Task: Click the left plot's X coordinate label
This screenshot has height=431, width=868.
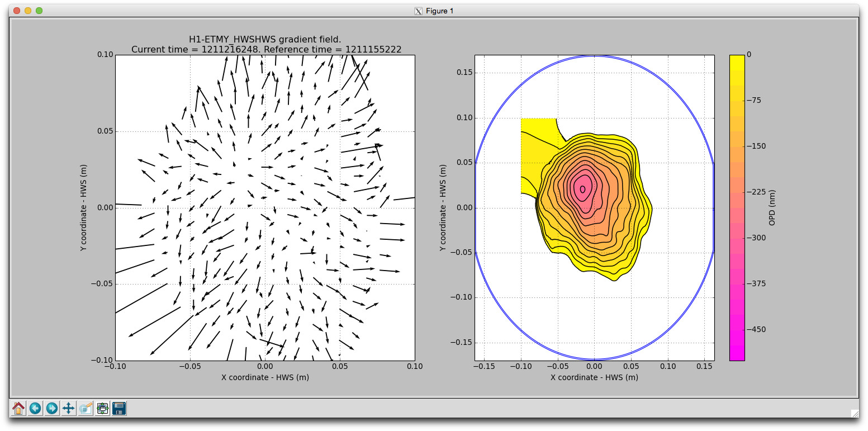Action: [x=265, y=377]
